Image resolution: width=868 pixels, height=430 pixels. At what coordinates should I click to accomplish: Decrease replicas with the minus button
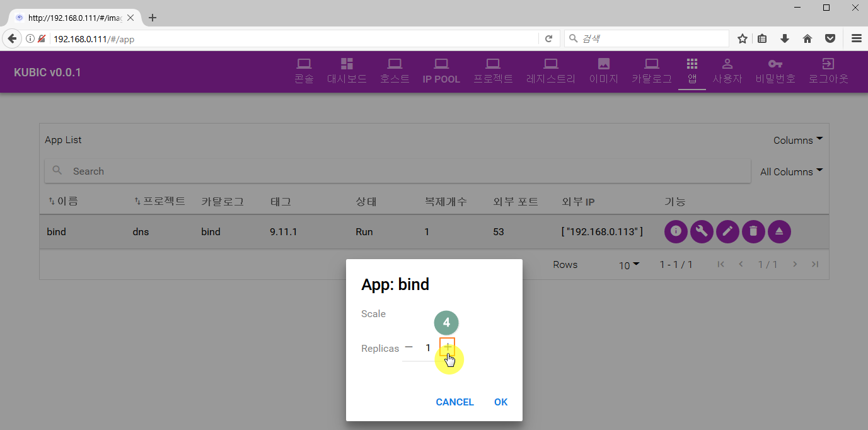[x=409, y=347]
